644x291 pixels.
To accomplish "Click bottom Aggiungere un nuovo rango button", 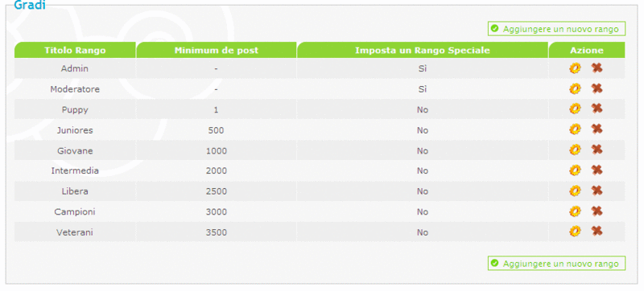I will tap(556, 264).
